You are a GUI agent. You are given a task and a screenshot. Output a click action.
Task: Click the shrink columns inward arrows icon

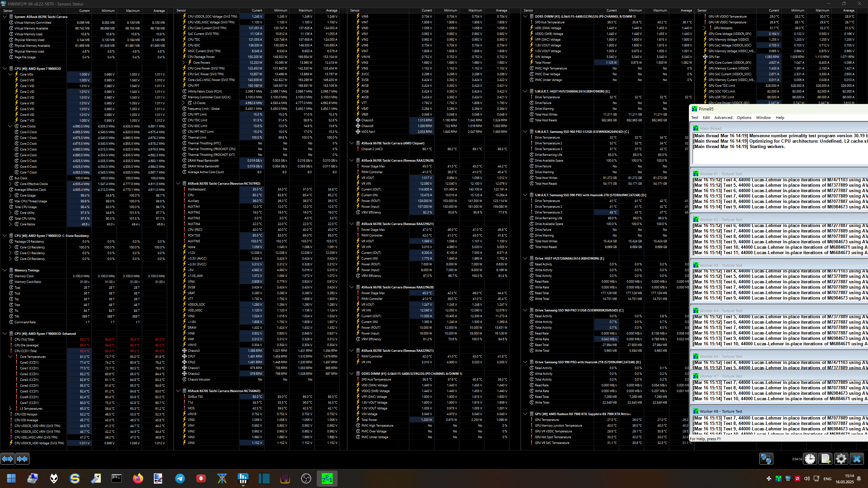[x=22, y=459]
